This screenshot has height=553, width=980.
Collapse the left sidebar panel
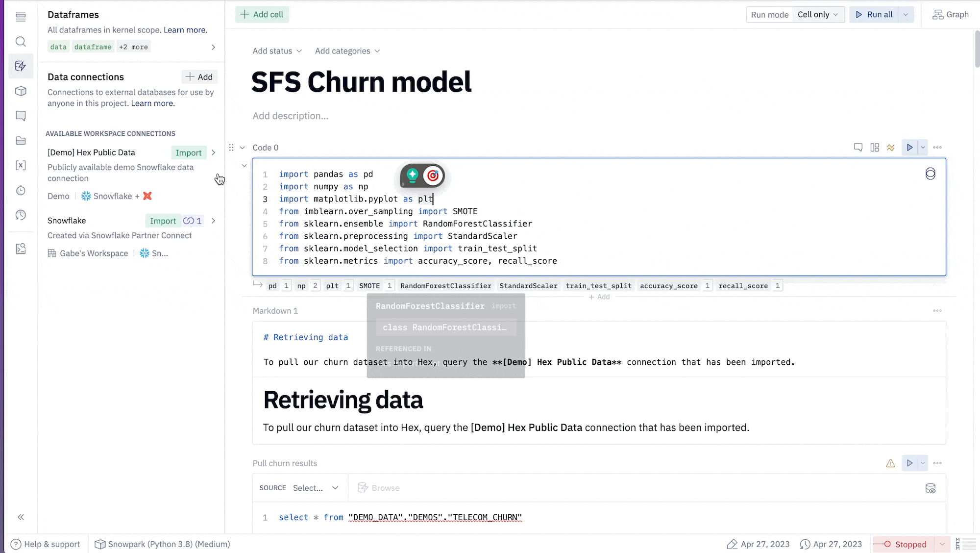click(21, 517)
